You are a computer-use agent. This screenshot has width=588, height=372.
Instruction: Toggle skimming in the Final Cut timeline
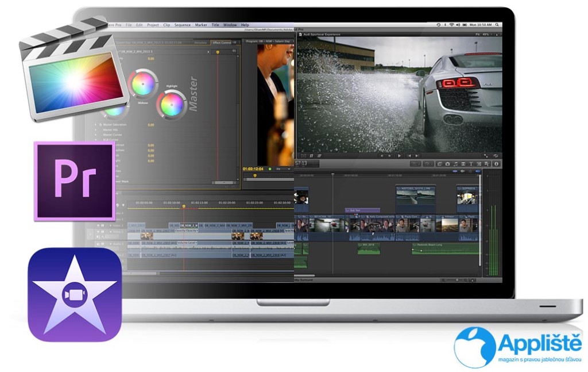455,171
